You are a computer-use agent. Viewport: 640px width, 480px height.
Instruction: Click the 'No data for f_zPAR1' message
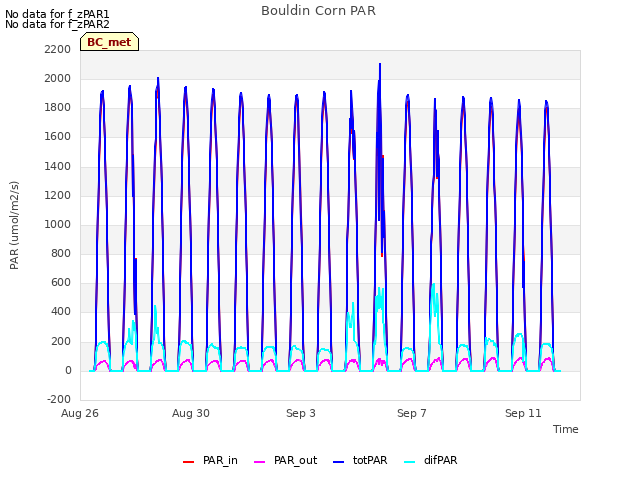click(x=57, y=15)
